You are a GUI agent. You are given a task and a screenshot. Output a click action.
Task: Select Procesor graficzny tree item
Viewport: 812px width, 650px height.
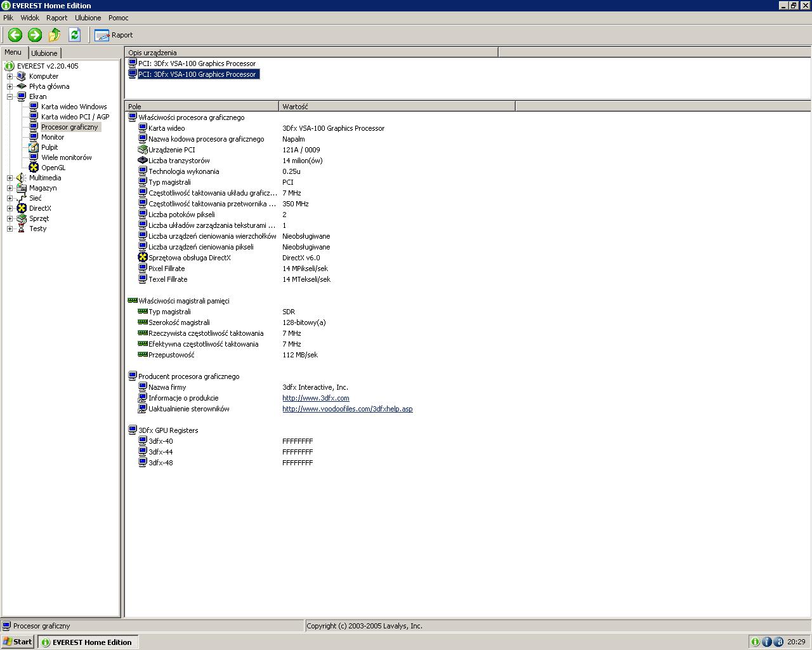(70, 127)
